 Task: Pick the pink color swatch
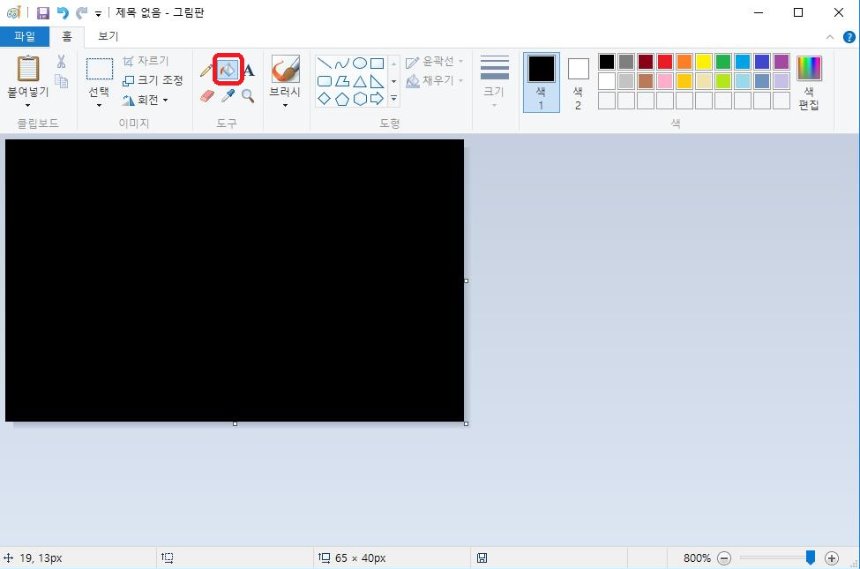tap(665, 81)
